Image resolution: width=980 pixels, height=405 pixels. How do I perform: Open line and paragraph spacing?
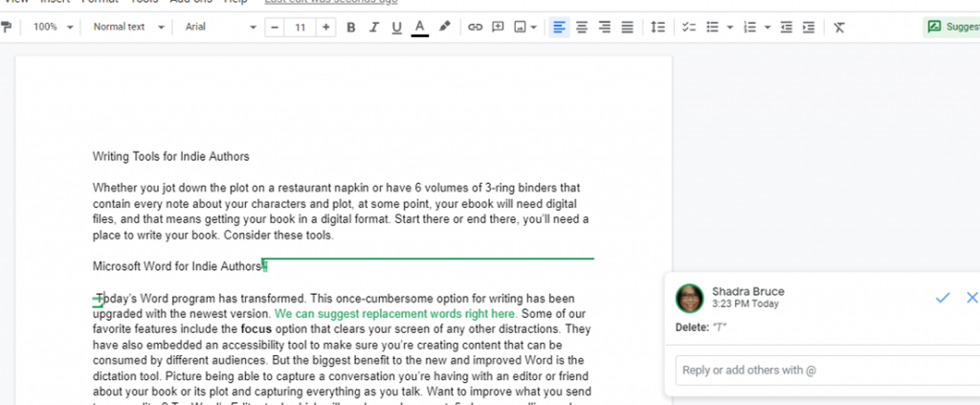pyautogui.click(x=657, y=27)
